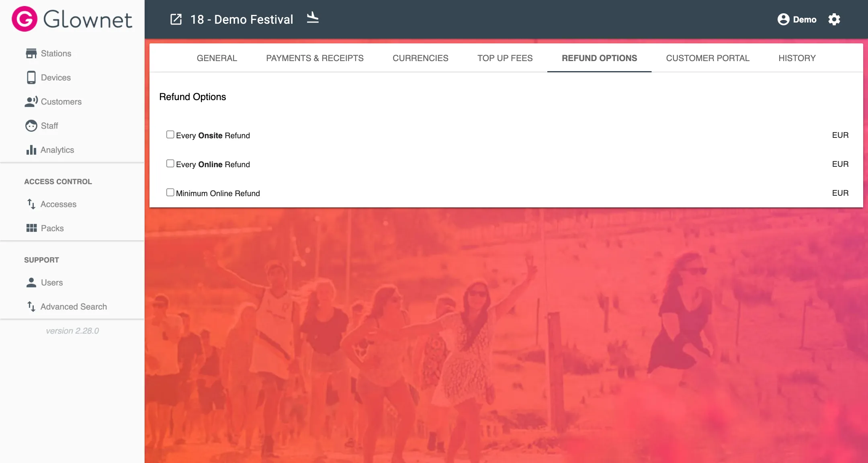The height and width of the screenshot is (463, 868).
Task: Click the Every Onsite Refund label
Action: click(213, 135)
